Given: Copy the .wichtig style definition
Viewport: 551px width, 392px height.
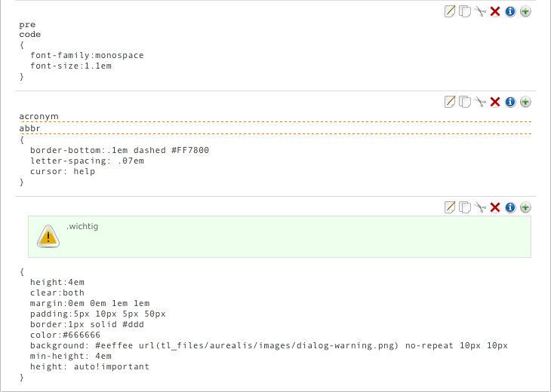Looking at the screenshot, I should coord(465,207).
